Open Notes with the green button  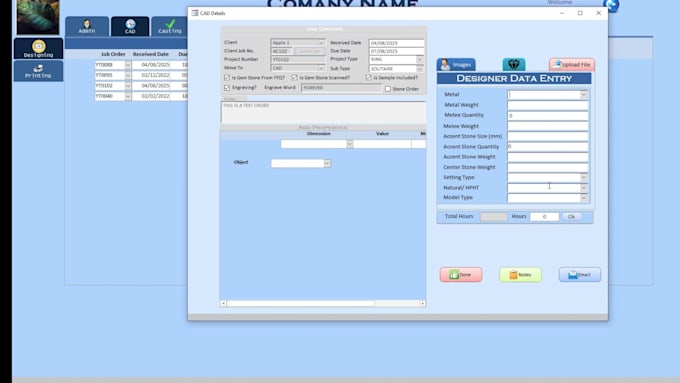[x=520, y=275]
